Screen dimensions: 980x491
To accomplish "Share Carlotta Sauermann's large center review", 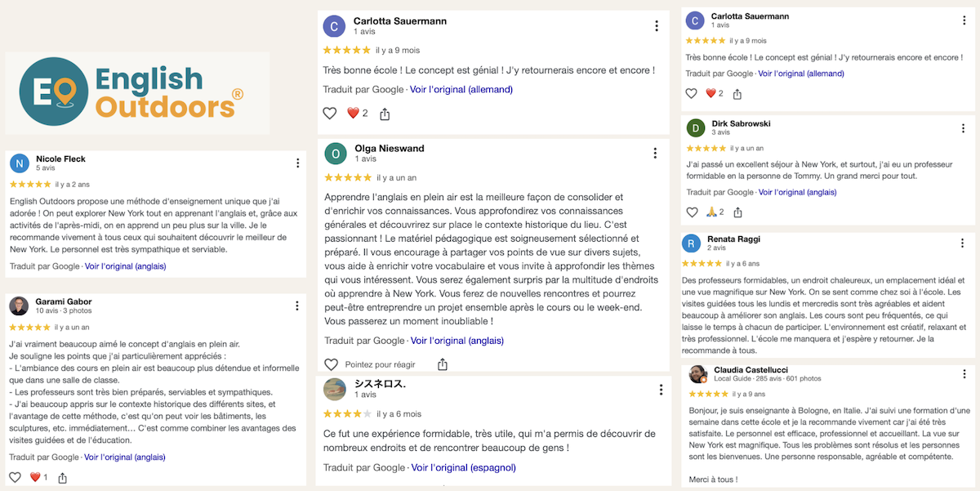I will [385, 114].
